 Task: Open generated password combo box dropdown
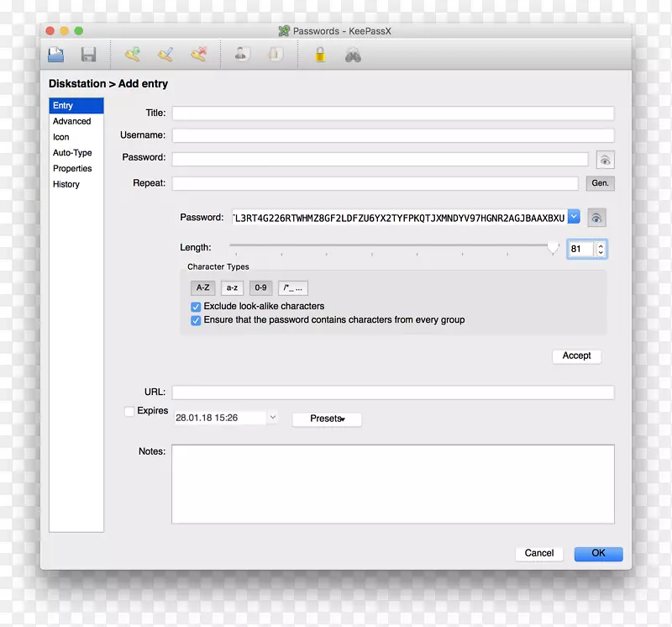[574, 217]
